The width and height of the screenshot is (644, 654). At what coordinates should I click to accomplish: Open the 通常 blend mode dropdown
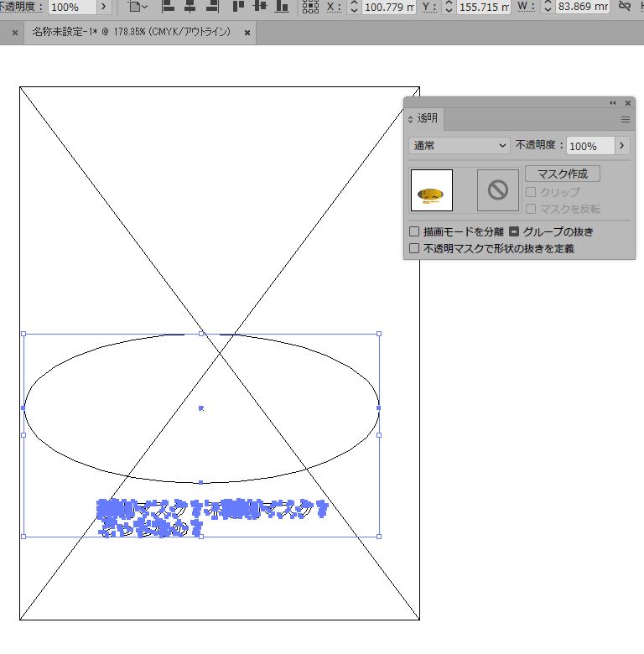[x=460, y=145]
